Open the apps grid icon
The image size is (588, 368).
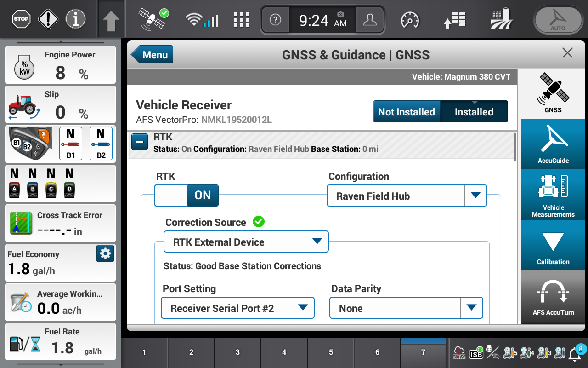point(242,20)
